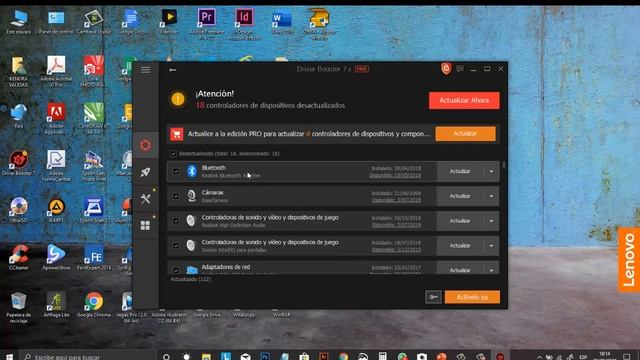Click the Bluetooth device icon

[191, 171]
